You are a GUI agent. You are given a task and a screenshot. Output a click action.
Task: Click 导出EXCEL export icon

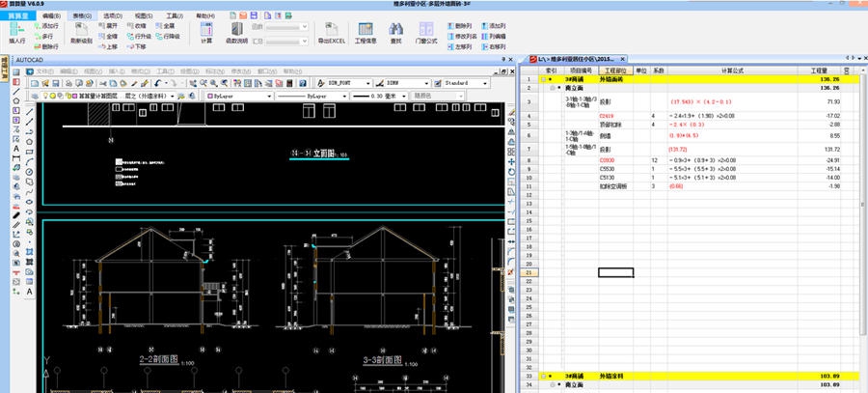click(331, 31)
